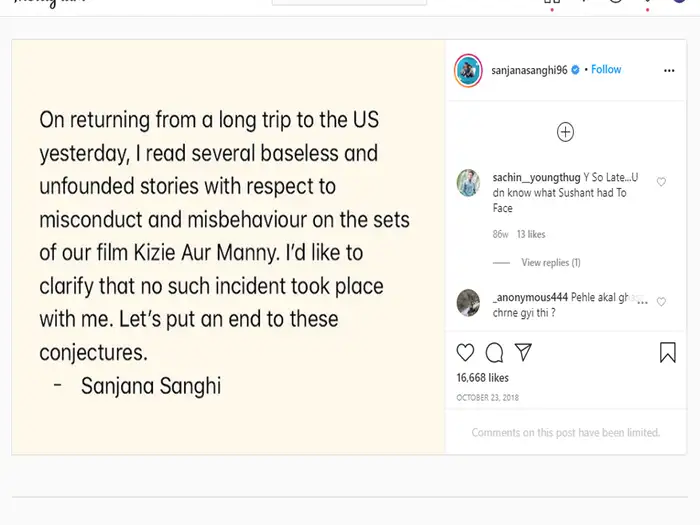This screenshot has height=525, width=700.
Task: Open sanjanasanghi96 profile from the username
Action: [x=529, y=70]
